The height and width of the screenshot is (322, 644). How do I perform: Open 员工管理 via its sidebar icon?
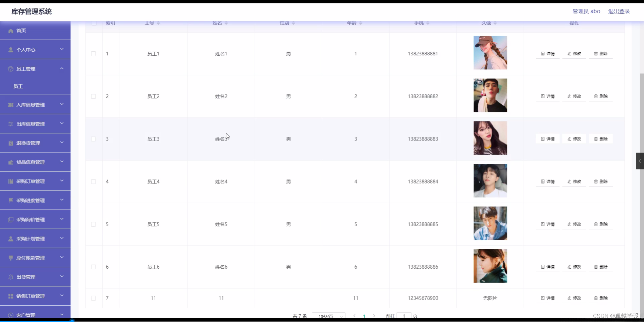pos(10,69)
